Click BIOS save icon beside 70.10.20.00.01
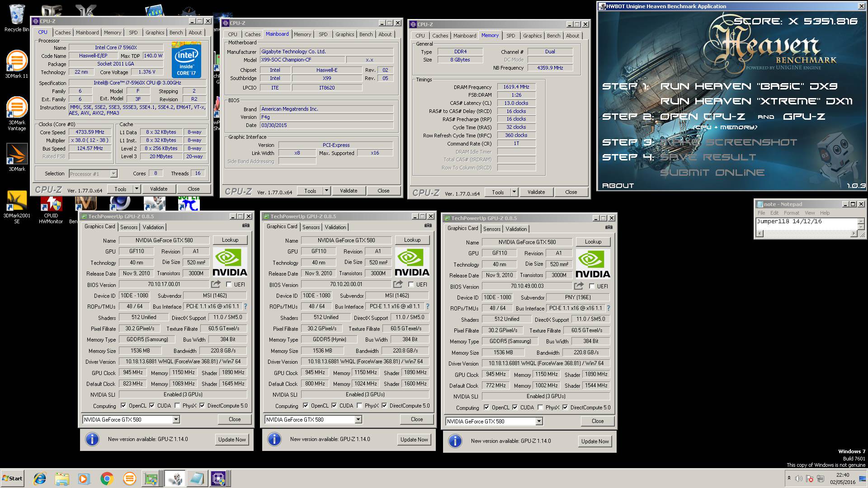This screenshot has height=488, width=868. 398,284
